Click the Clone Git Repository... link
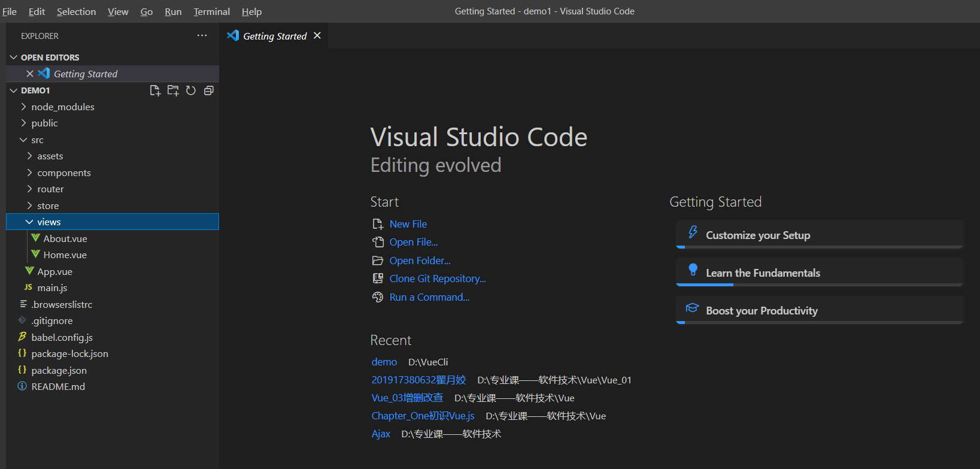Image resolution: width=980 pixels, height=469 pixels. pos(438,279)
